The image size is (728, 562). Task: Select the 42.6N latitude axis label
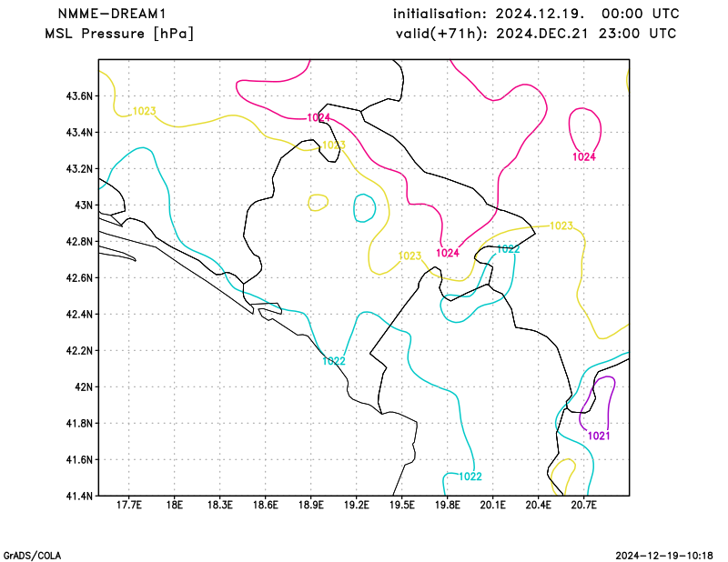(79, 277)
